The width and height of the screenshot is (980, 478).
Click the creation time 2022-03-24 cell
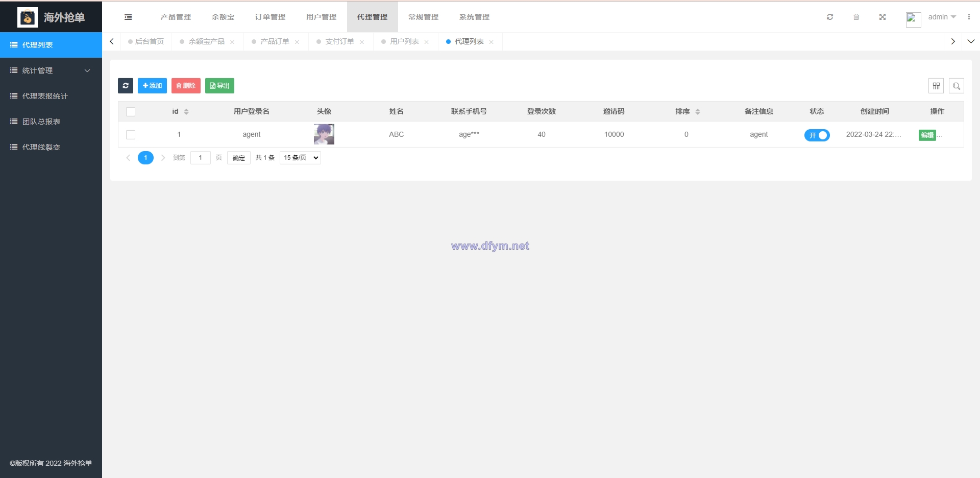tap(874, 134)
